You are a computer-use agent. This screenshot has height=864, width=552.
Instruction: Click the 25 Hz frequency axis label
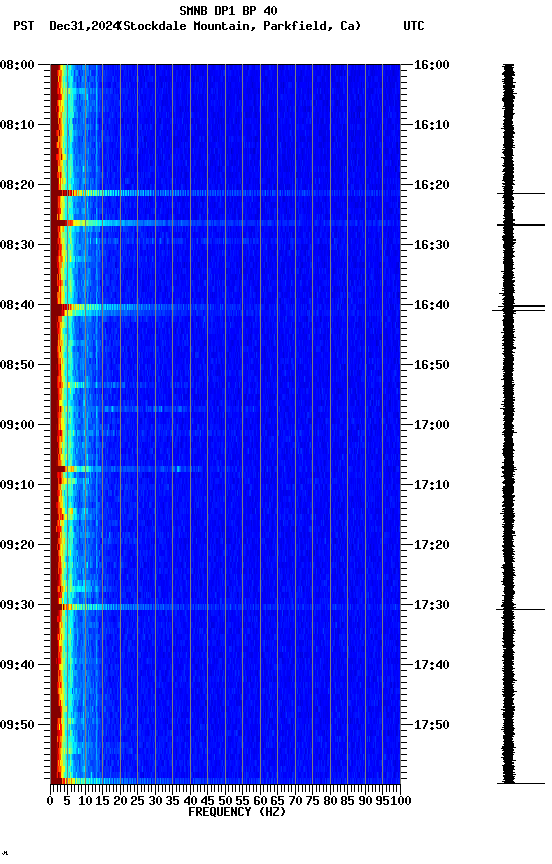(x=138, y=801)
